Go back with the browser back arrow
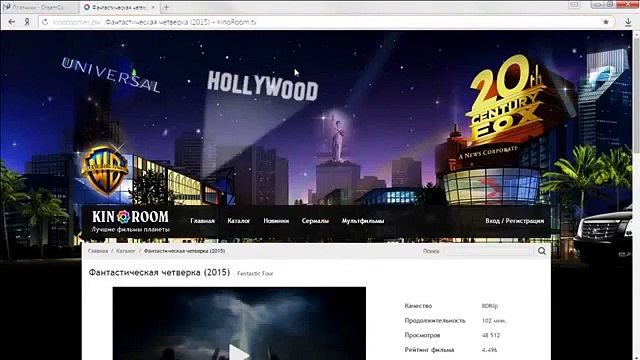Viewport: 640px width, 360px height. [x=11, y=22]
